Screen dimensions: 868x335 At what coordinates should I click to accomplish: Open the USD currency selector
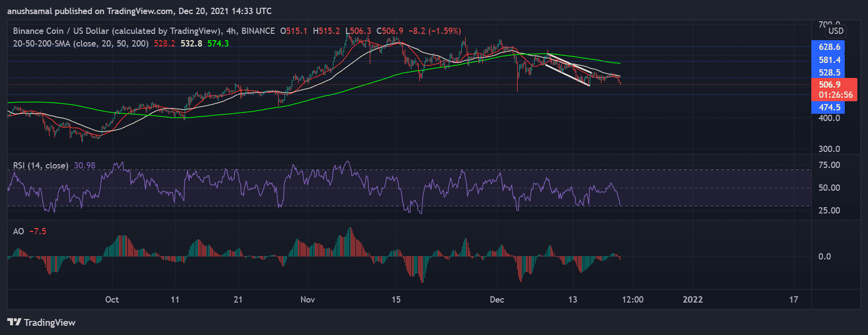coord(836,31)
